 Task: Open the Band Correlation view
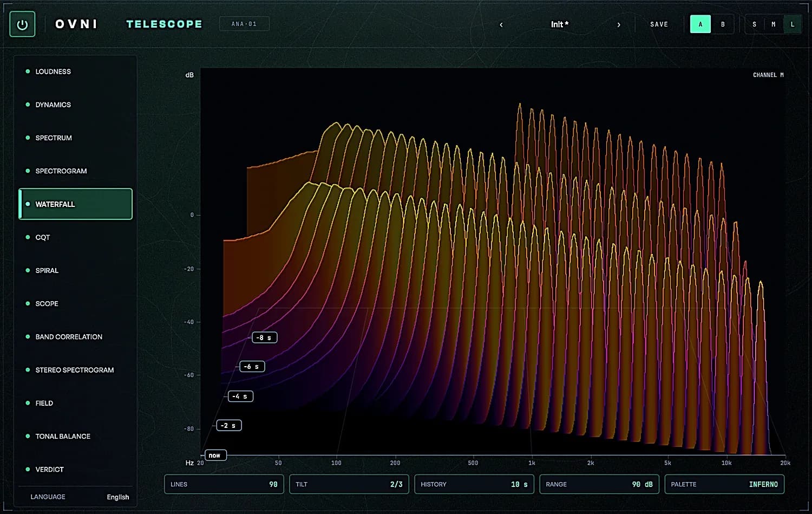coord(75,337)
